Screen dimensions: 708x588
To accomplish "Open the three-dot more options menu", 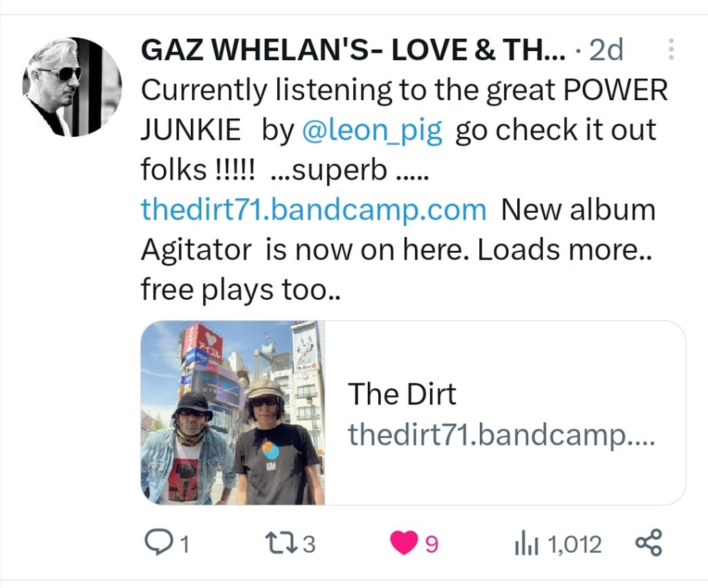I will (x=671, y=49).
